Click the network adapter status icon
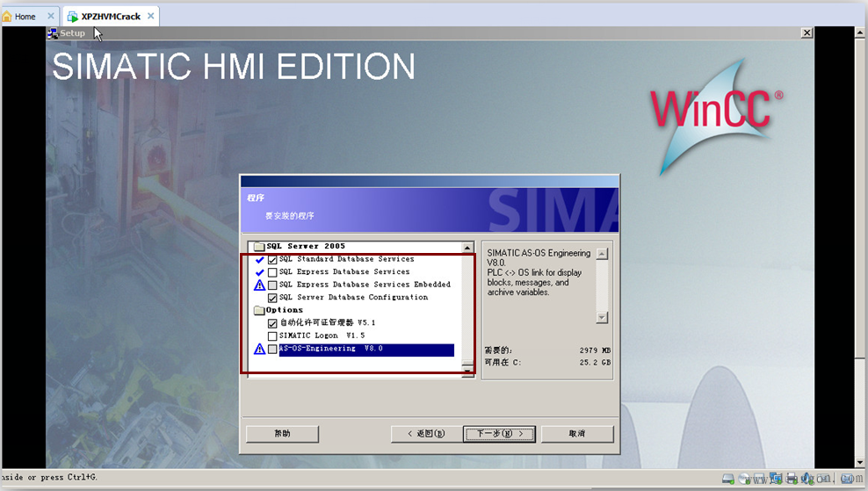The image size is (868, 491). click(x=775, y=479)
